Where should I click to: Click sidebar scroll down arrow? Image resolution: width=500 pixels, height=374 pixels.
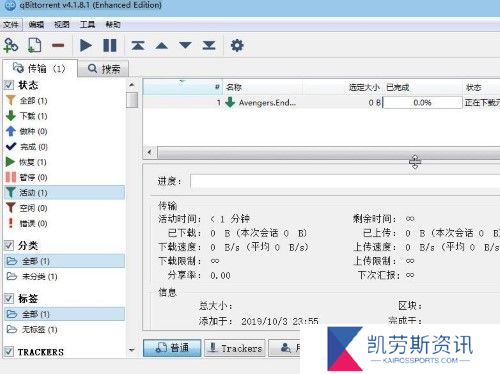coord(132,350)
